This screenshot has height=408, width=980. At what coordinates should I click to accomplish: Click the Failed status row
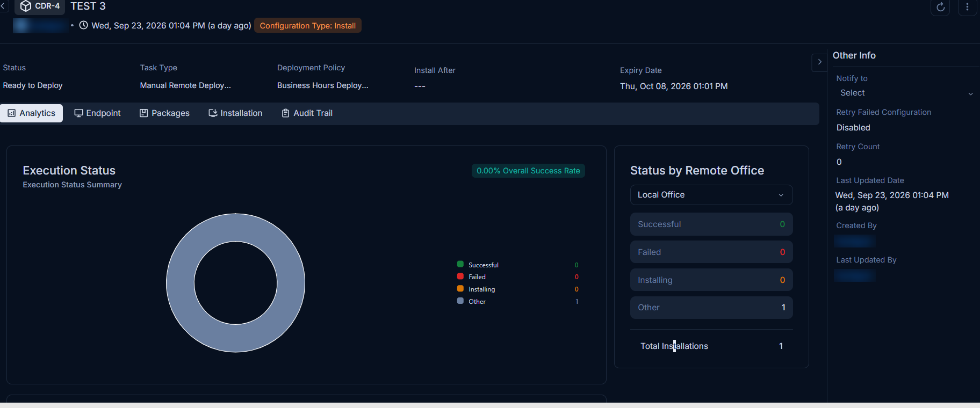[711, 252]
